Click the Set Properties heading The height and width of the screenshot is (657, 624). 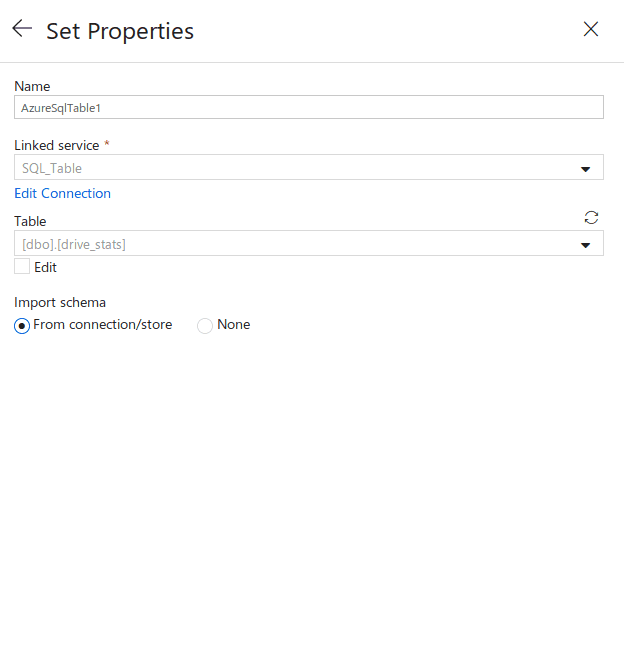[120, 31]
